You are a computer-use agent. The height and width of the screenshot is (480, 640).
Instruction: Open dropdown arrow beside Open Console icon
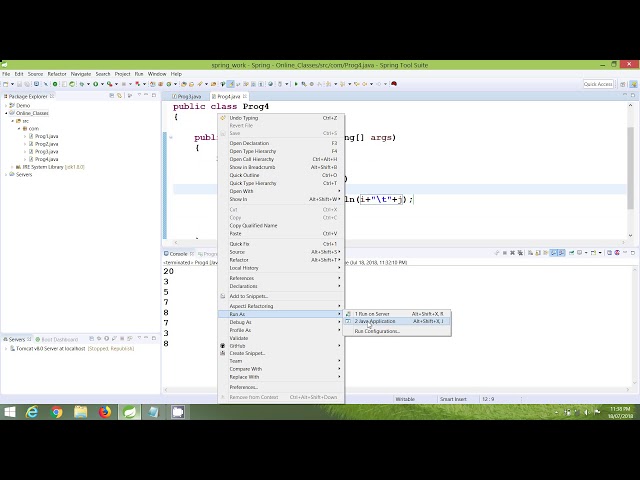coord(600,253)
